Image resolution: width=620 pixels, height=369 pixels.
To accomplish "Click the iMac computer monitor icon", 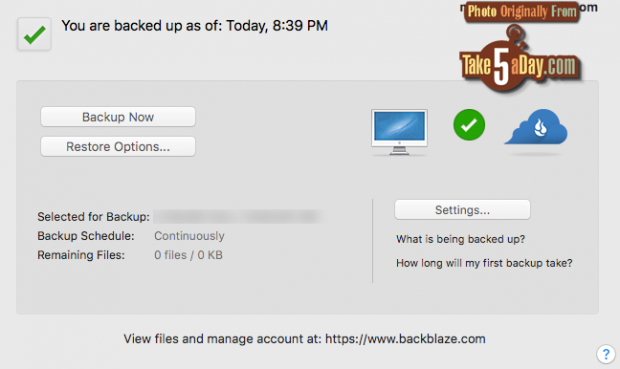I will click(x=399, y=132).
